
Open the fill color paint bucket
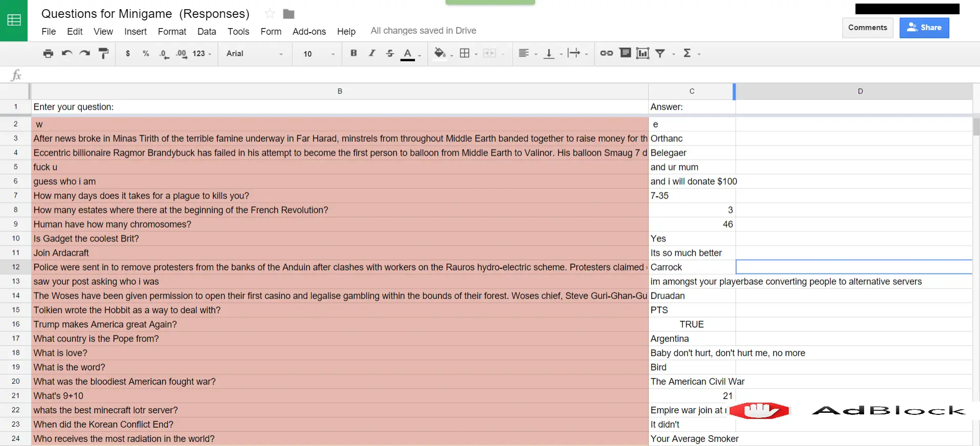pyautogui.click(x=439, y=53)
